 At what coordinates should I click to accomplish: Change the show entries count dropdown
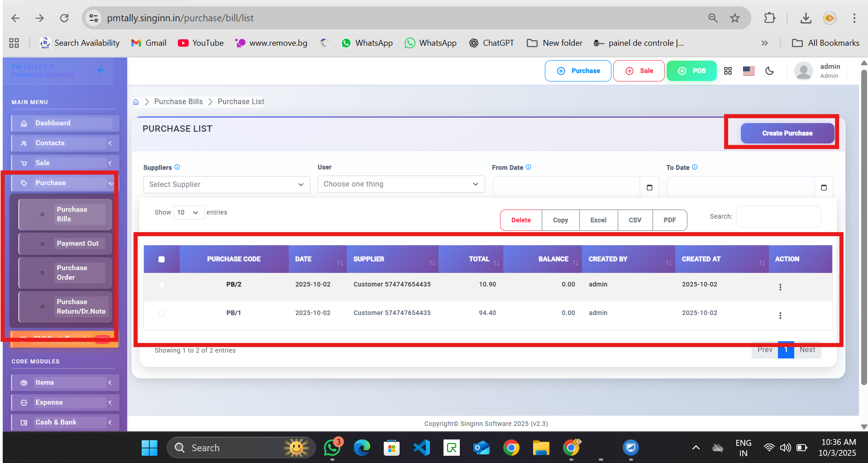click(x=188, y=212)
